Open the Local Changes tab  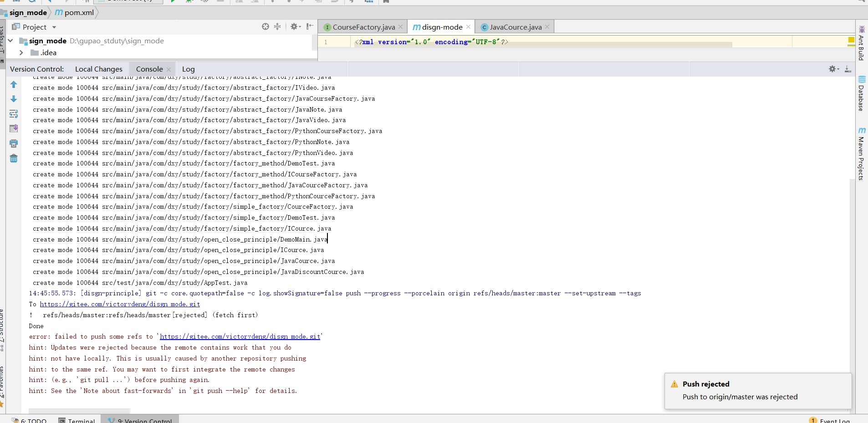[x=99, y=69]
